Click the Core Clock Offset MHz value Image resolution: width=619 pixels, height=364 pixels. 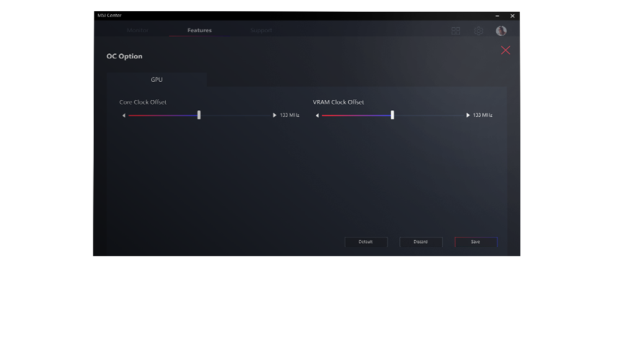[x=290, y=115]
